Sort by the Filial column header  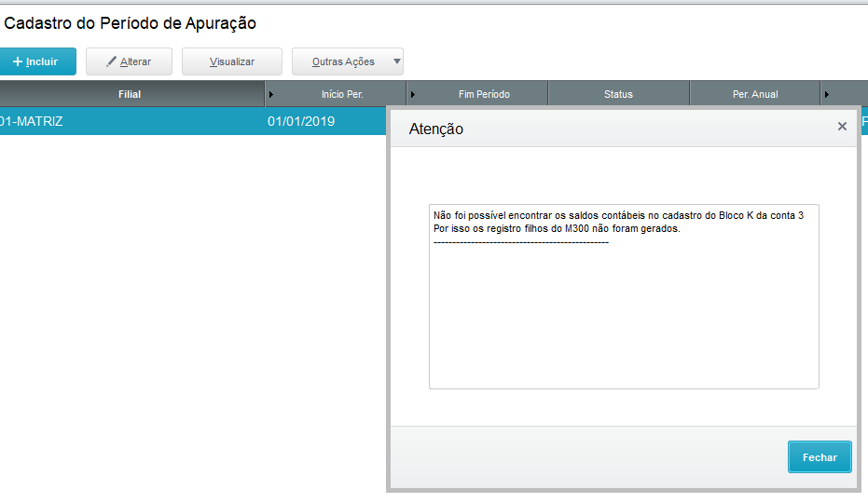(x=130, y=94)
